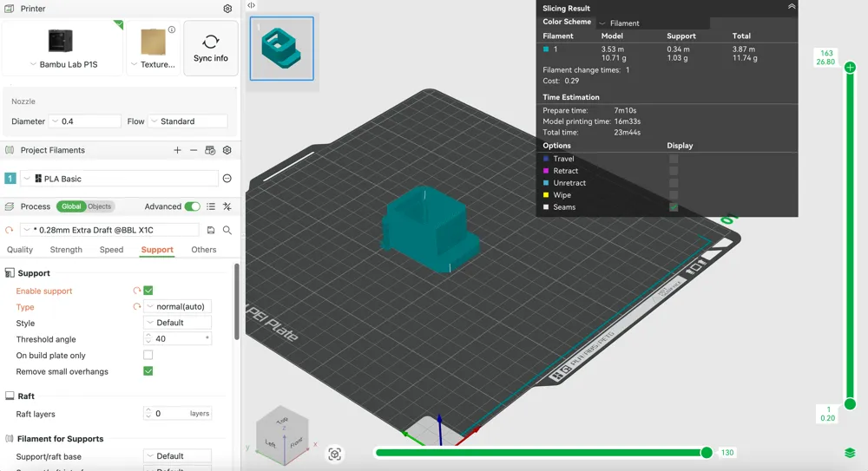Open printer settings gear icon
The image size is (868, 471).
(227, 9)
